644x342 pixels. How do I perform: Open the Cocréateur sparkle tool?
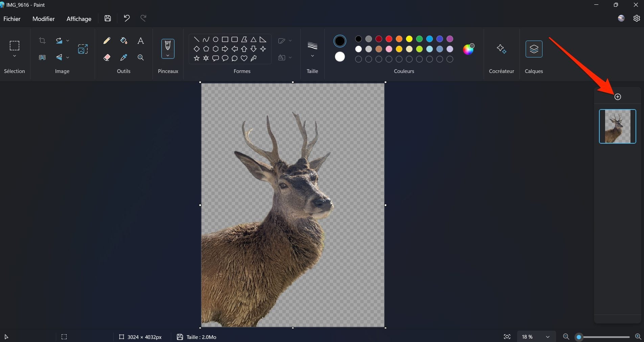pyautogui.click(x=501, y=49)
